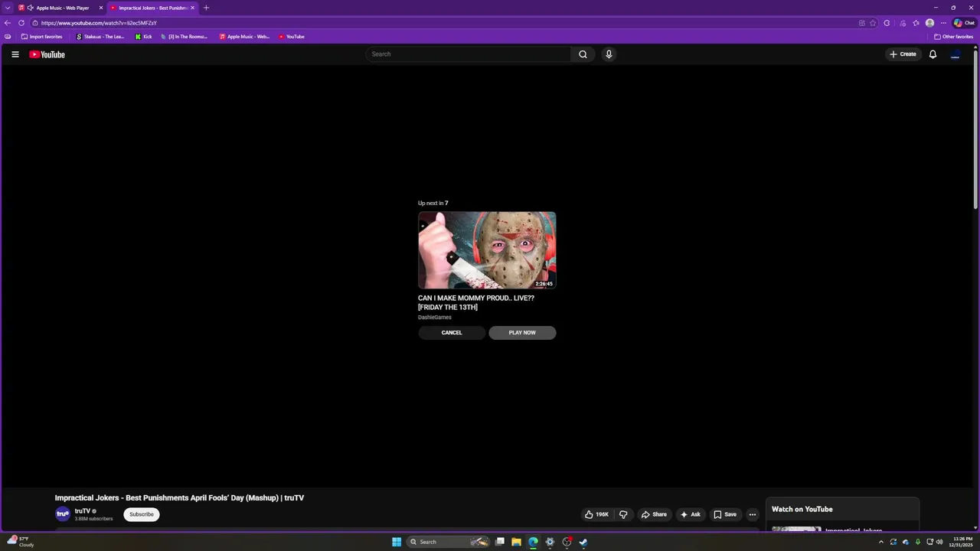Open Steam from the taskbar
This screenshot has width=980, height=551.
point(583,542)
